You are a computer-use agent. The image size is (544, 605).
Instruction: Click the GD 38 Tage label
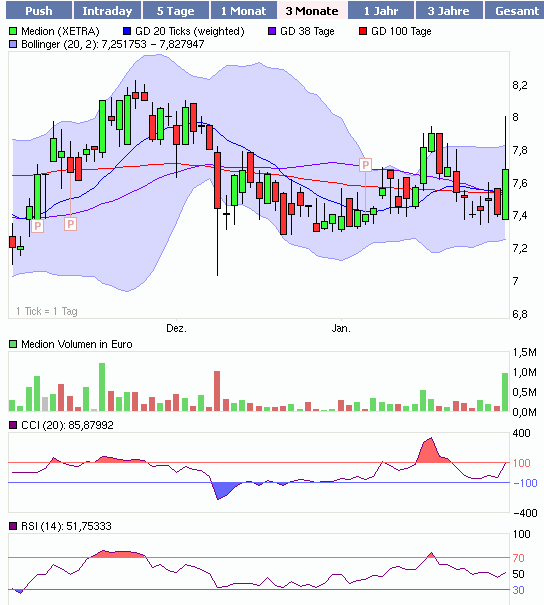coord(307,31)
